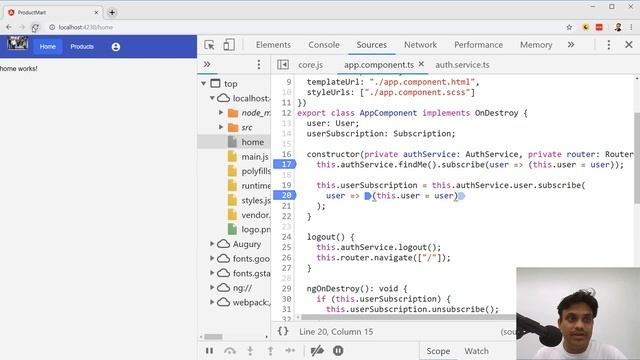Open the Scope debugger tab
This screenshot has height=360, width=640.
pyautogui.click(x=438, y=351)
